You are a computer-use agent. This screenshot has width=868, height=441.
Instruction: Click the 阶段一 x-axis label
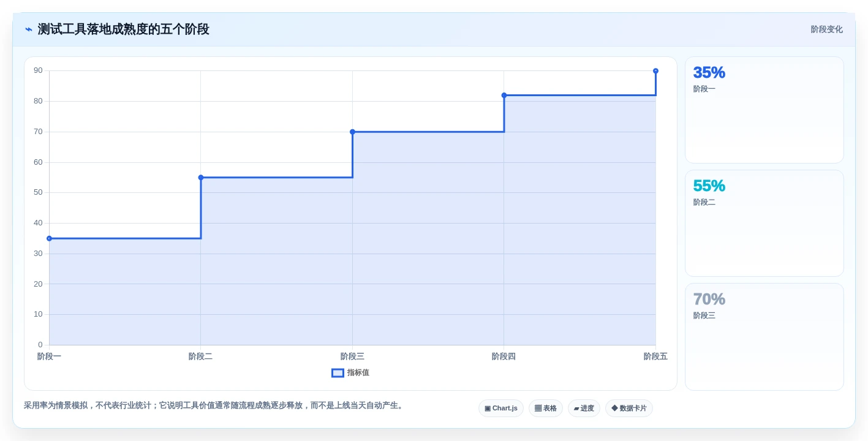point(49,356)
